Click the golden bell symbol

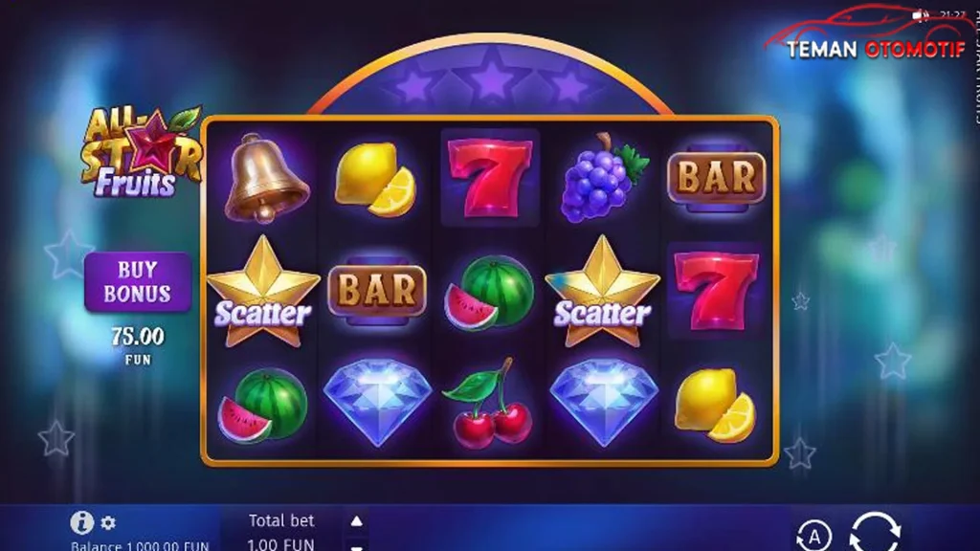[x=265, y=178]
